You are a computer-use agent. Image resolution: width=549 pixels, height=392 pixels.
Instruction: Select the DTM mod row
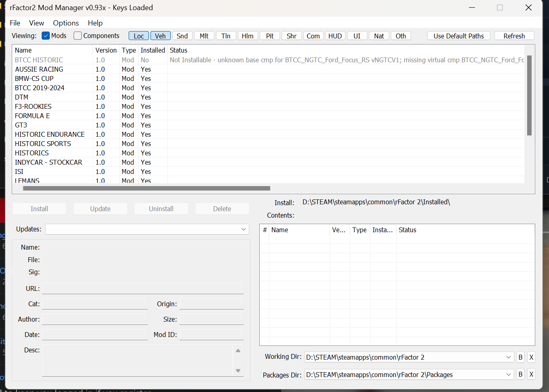coord(268,97)
